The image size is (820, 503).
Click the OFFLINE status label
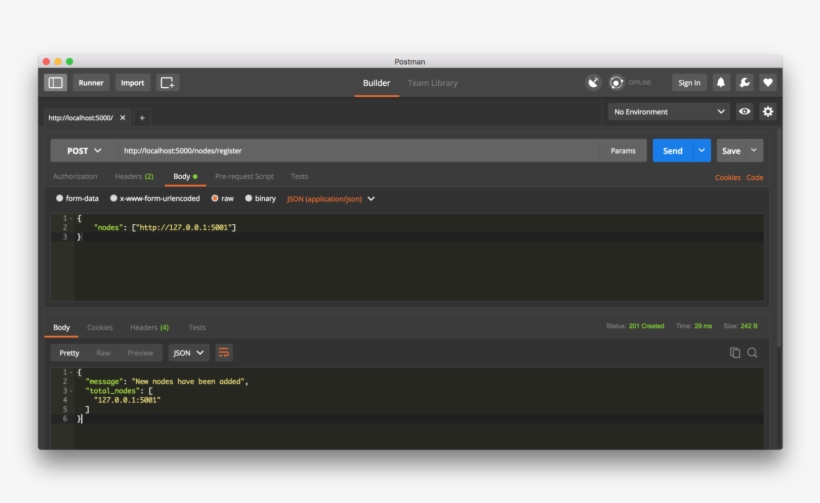(640, 83)
